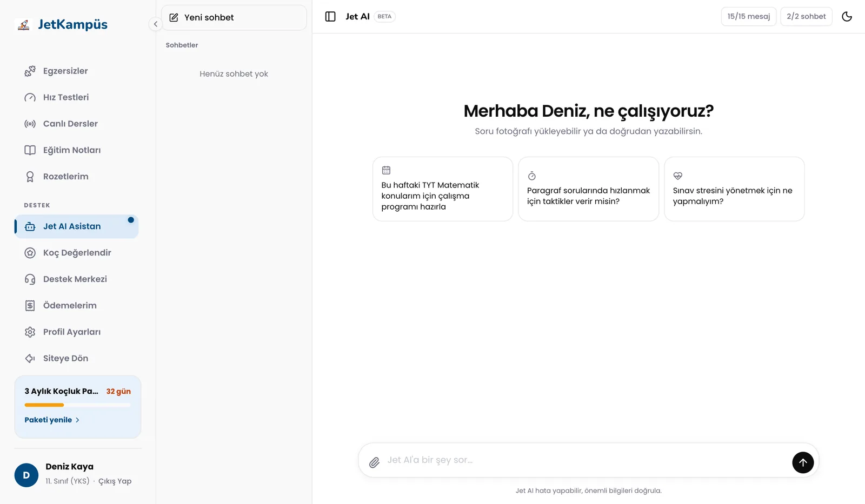865x504 pixels.
Task: Click the coaching package progress bar
Action: (77, 405)
